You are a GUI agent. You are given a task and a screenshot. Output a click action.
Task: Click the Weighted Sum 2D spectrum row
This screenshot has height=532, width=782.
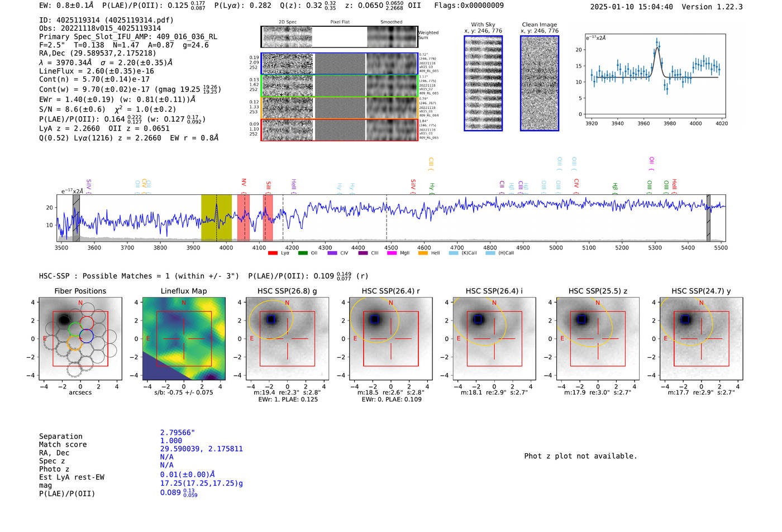coord(339,37)
